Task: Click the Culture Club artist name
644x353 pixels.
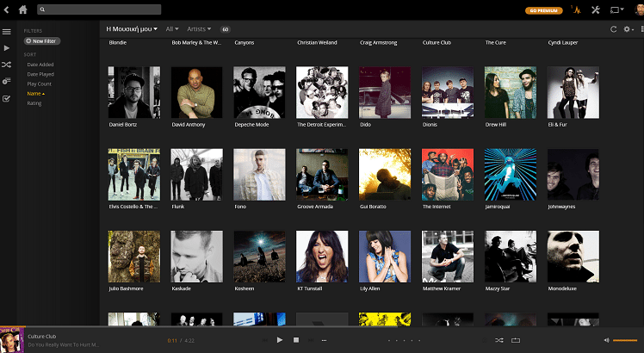Action: tap(437, 42)
